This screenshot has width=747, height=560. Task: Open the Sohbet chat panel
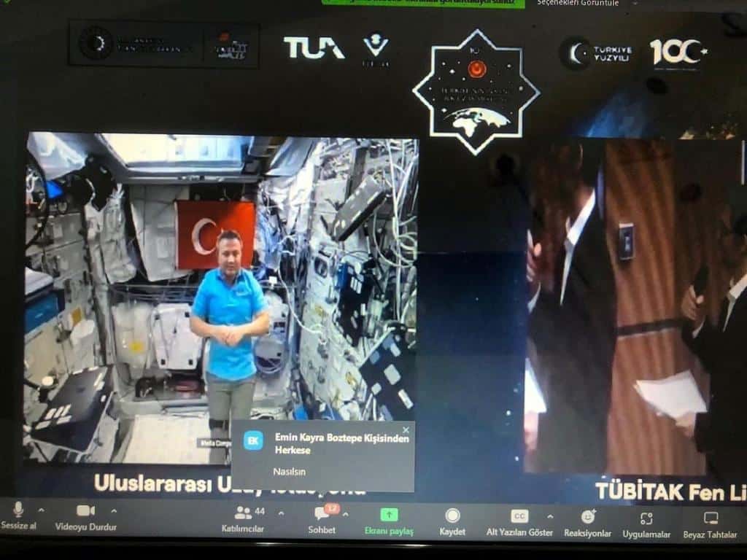coord(321,513)
